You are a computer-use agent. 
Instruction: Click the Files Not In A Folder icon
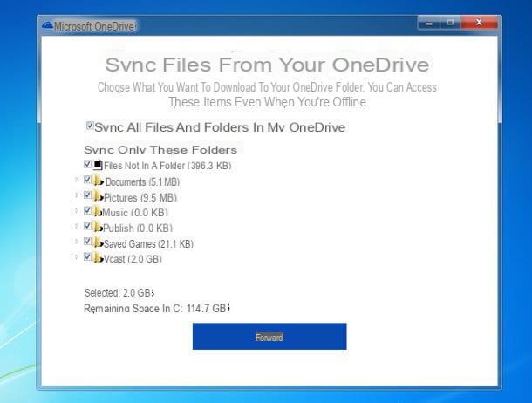pos(98,165)
